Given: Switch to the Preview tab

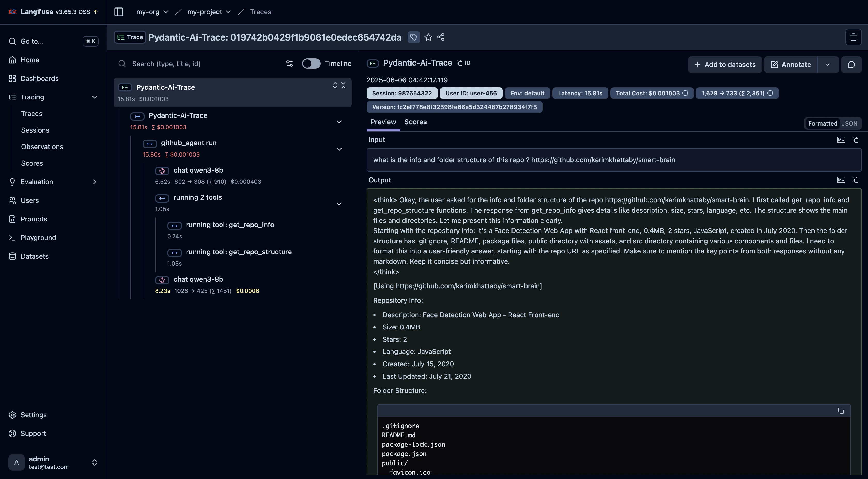Looking at the screenshot, I should tap(383, 122).
